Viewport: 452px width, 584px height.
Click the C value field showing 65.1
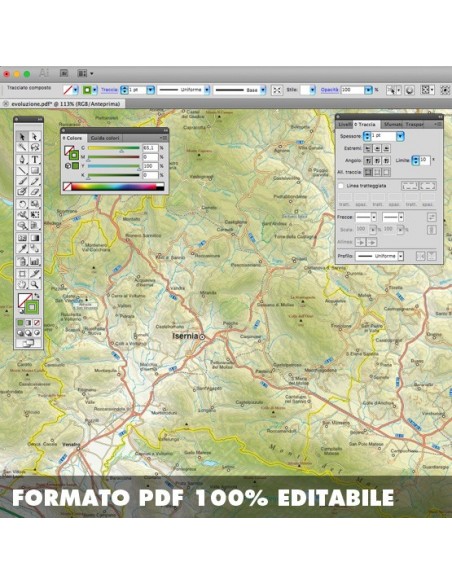150,148
